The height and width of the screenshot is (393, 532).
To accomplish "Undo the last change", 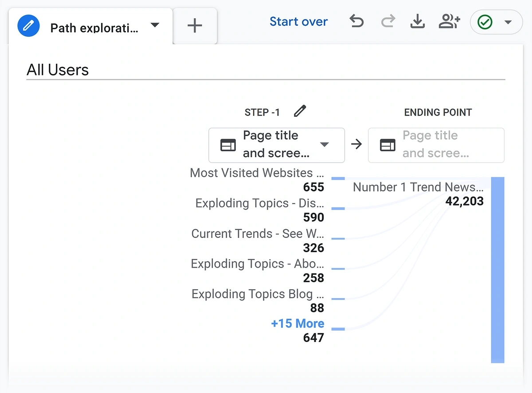I will pos(356,21).
